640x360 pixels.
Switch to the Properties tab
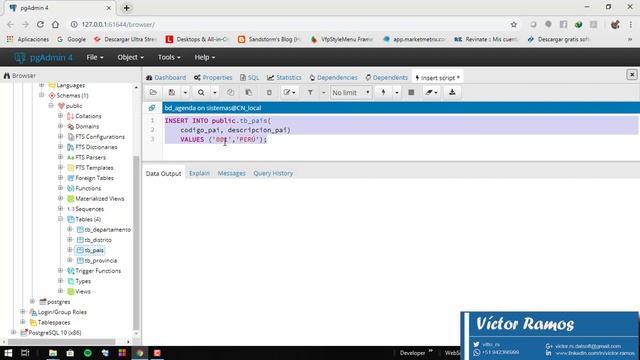click(x=213, y=78)
